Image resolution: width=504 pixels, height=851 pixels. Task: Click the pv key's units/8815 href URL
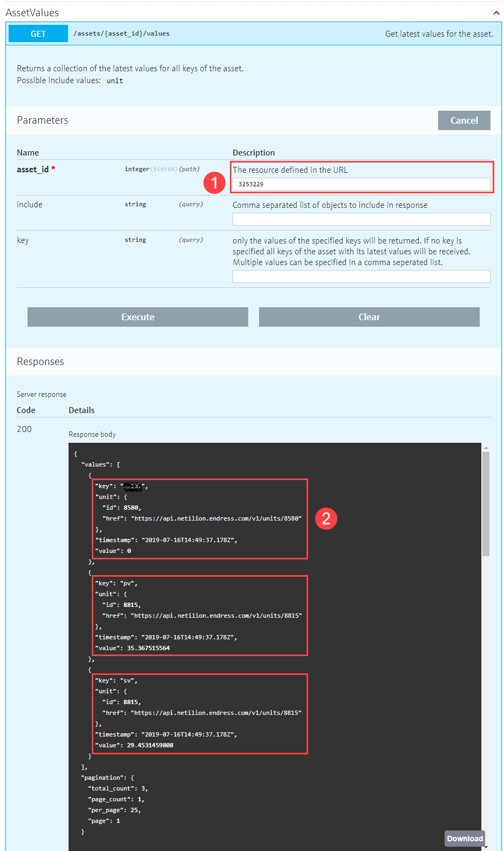[217, 616]
